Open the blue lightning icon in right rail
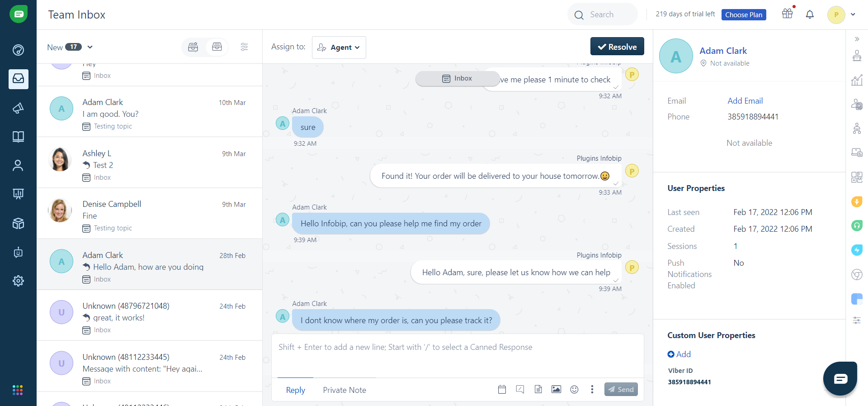The width and height of the screenshot is (868, 406). click(x=857, y=250)
